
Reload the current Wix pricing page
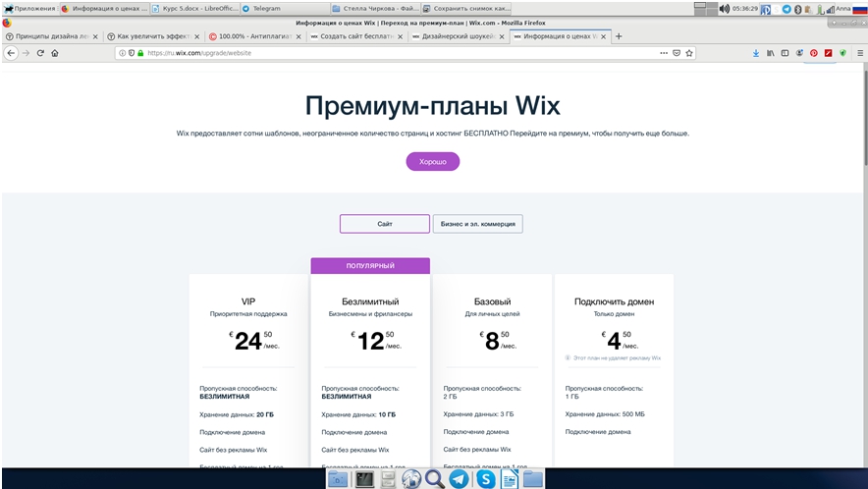click(40, 53)
